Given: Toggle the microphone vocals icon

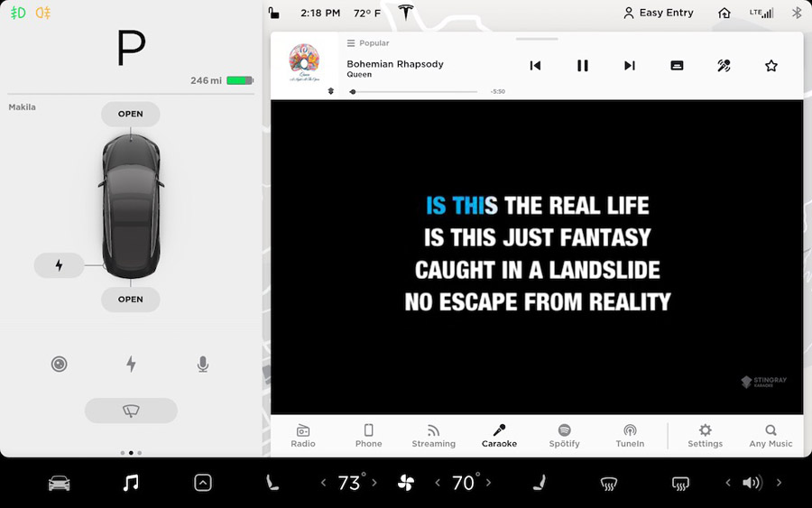Looking at the screenshot, I should tap(724, 66).
